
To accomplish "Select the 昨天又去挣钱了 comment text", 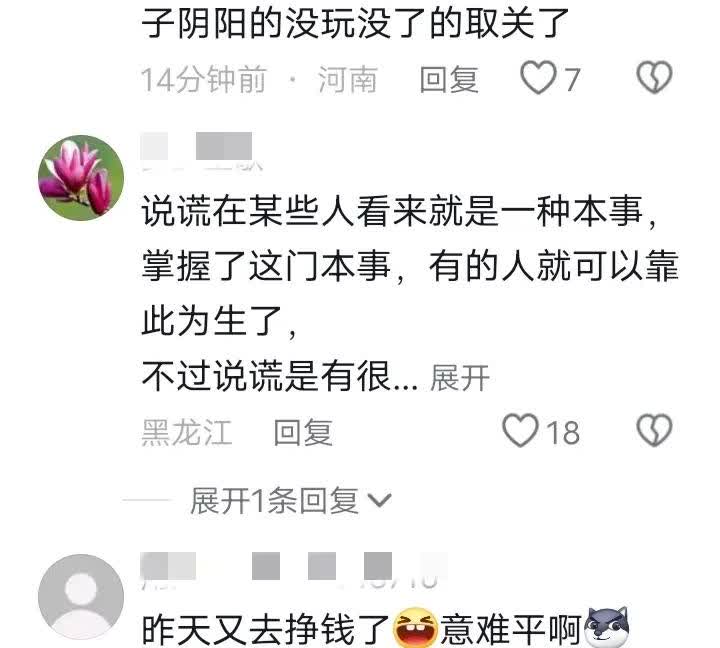I will [386, 629].
